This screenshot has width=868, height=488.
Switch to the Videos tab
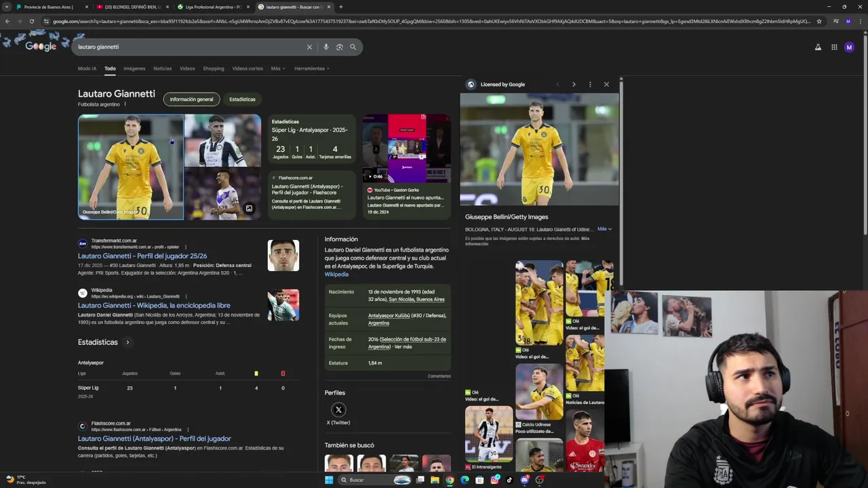187,68
